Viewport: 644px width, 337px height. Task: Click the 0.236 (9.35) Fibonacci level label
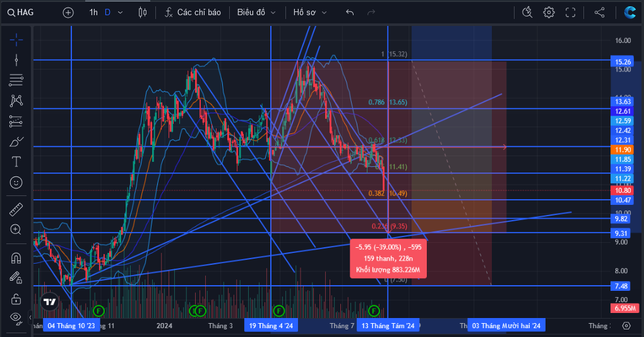(x=390, y=226)
